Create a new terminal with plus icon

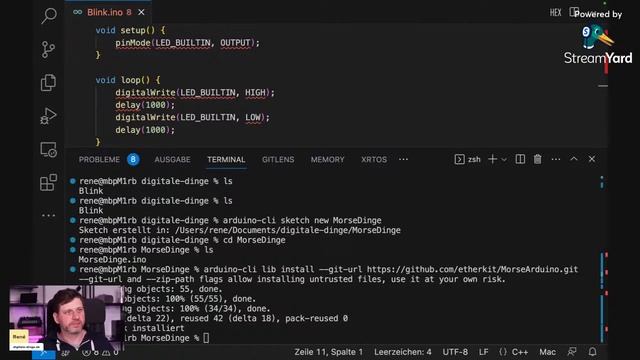pyautogui.click(x=492, y=159)
